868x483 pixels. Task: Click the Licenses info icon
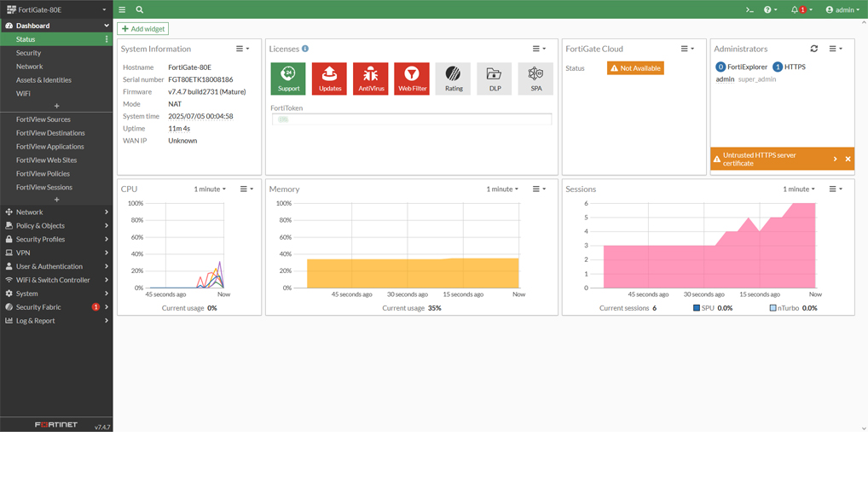tap(305, 49)
